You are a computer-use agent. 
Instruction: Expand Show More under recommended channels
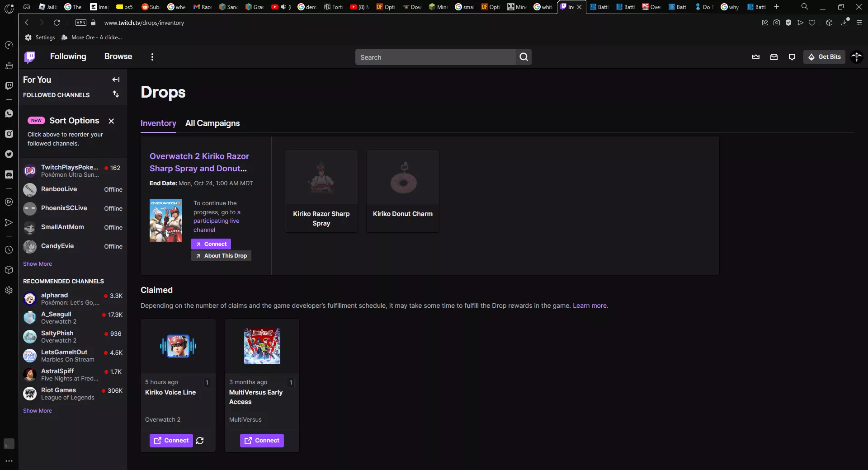(x=38, y=411)
